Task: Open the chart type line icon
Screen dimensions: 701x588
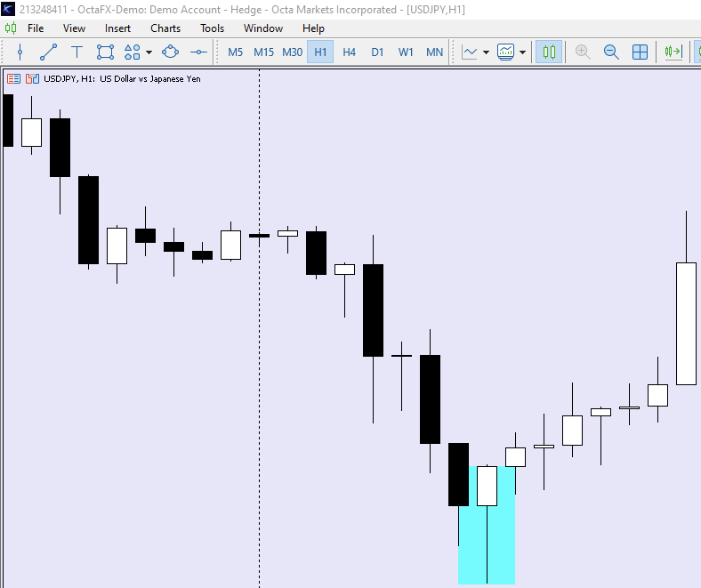Action: click(x=470, y=52)
